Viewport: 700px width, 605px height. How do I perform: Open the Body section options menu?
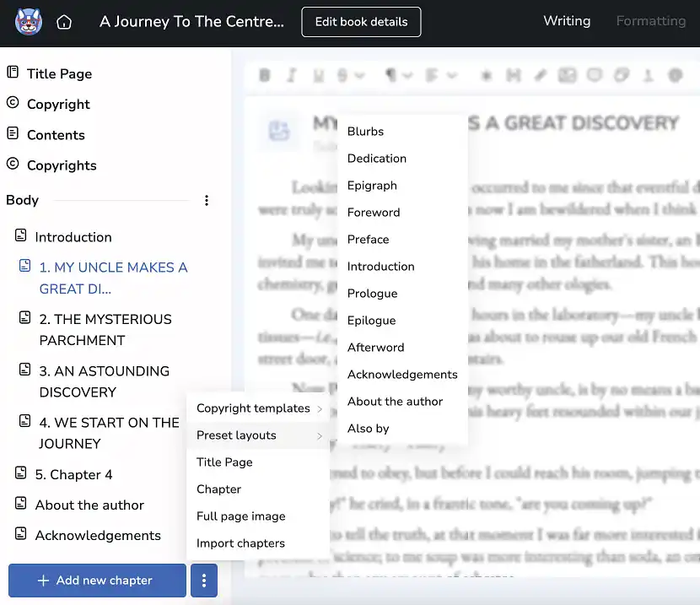click(207, 200)
